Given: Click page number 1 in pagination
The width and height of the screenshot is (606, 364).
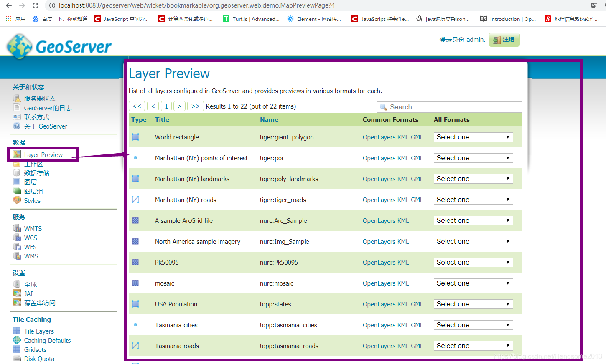Looking at the screenshot, I should [166, 106].
